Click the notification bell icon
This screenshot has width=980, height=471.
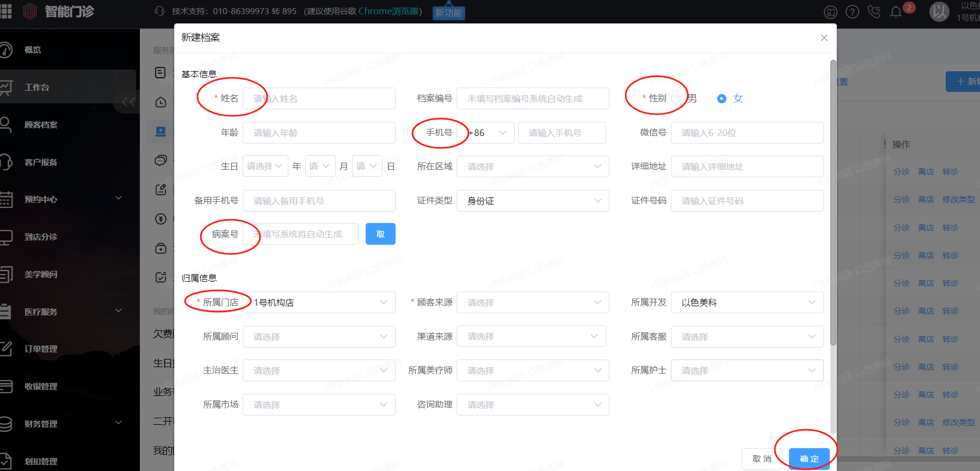point(896,12)
